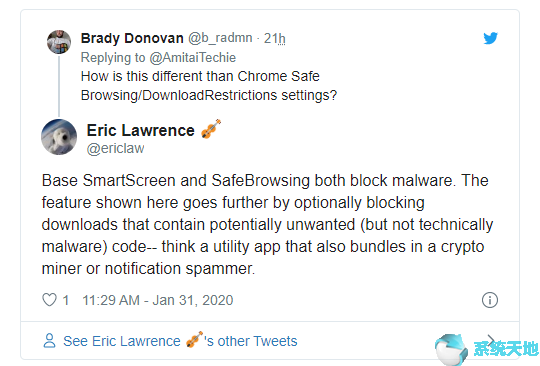The image size is (540, 366).
Task: Open the 11:29 AM - Jan 31, 2020 timestamp
Action: (x=158, y=300)
